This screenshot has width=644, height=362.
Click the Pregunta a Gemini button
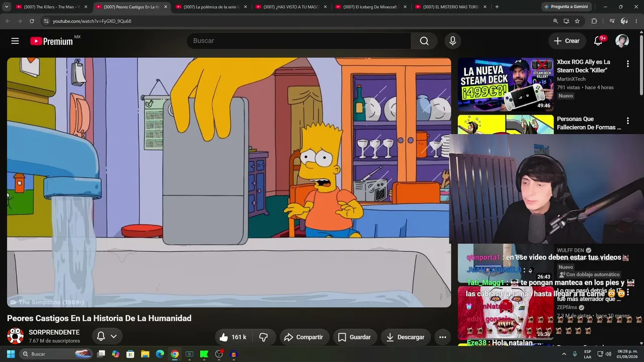(567, 7)
